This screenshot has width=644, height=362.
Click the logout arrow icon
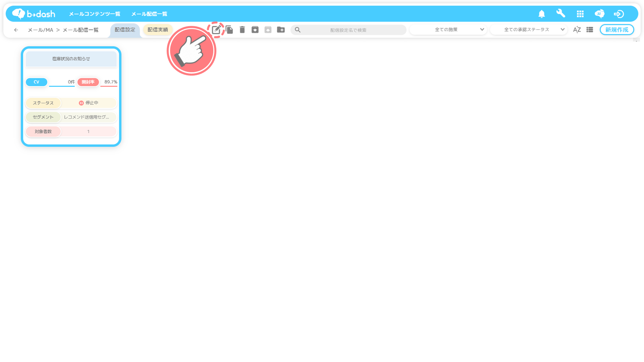(619, 14)
